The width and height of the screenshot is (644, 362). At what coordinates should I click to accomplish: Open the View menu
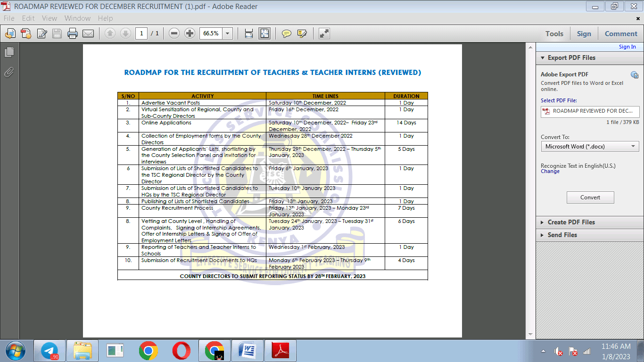(x=49, y=18)
